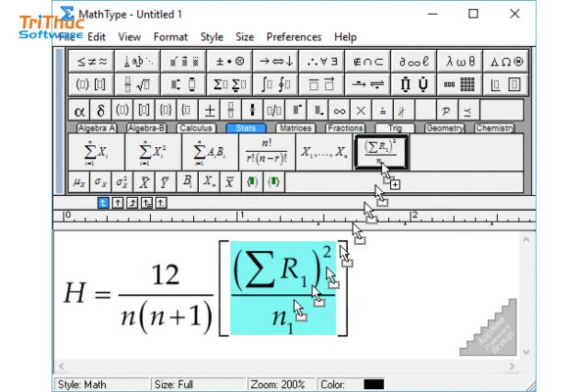Open the integral templates palette
Viewport: 588px width, 392px height.
point(275,84)
